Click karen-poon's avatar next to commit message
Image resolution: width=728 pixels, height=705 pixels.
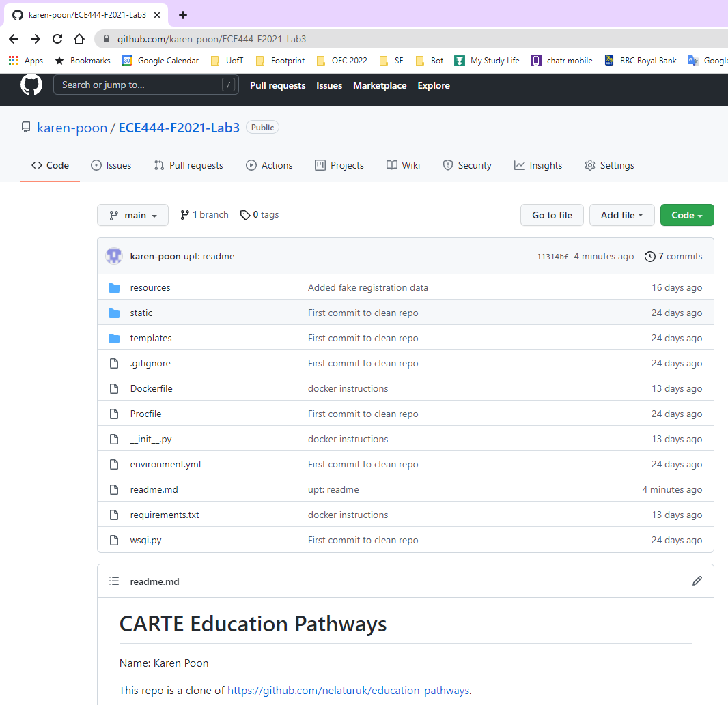pyautogui.click(x=114, y=256)
